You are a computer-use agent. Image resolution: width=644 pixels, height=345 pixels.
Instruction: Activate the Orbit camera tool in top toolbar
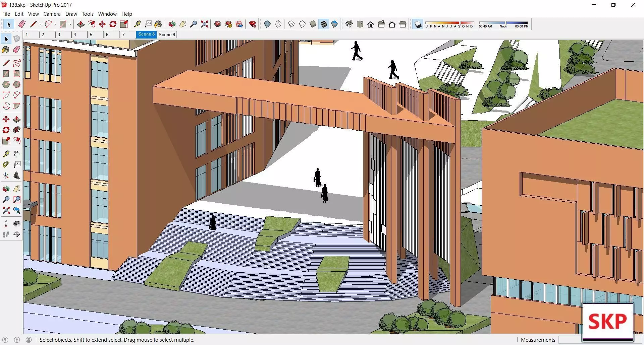(172, 24)
